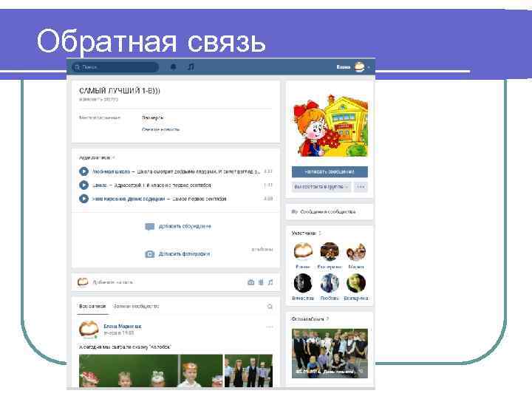Click the group cartoon school avatar image

pos(330,126)
